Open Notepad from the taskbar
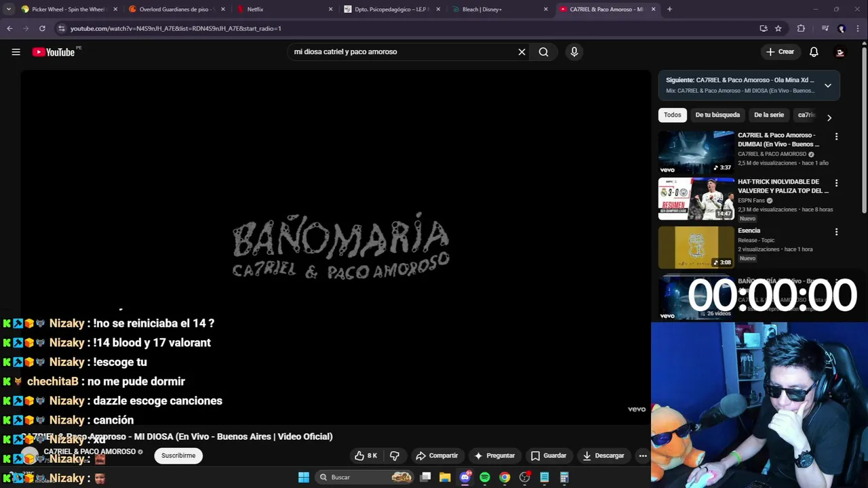Viewport: 868px width, 488px height. 544,477
